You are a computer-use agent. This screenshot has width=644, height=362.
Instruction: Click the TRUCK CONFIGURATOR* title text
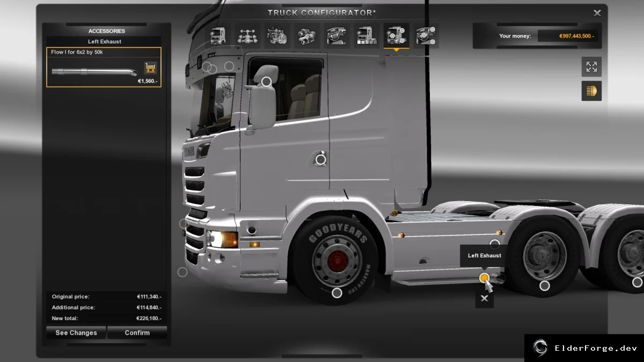[x=321, y=12]
